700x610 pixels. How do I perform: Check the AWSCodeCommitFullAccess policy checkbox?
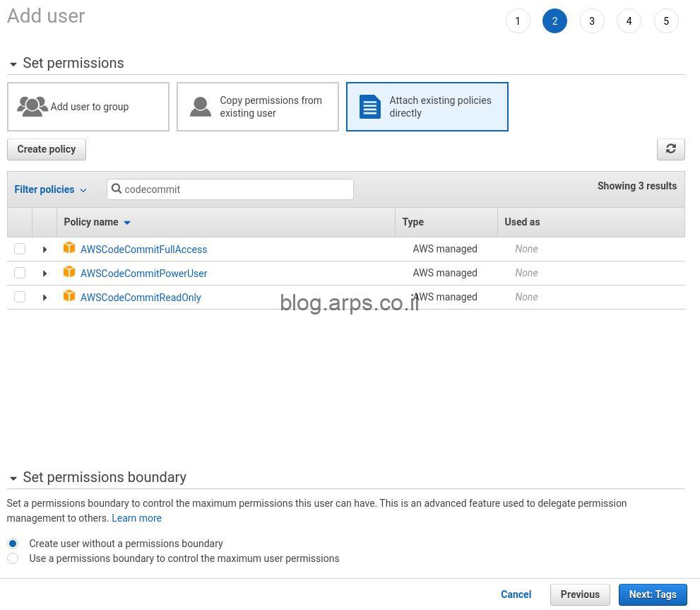click(20, 249)
